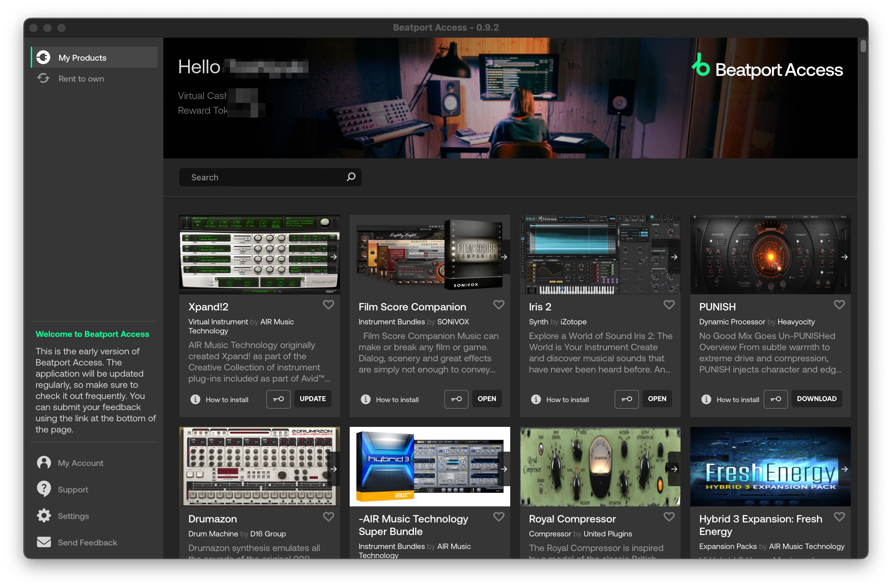Click the vertical scrollbar thumb

tap(863, 46)
